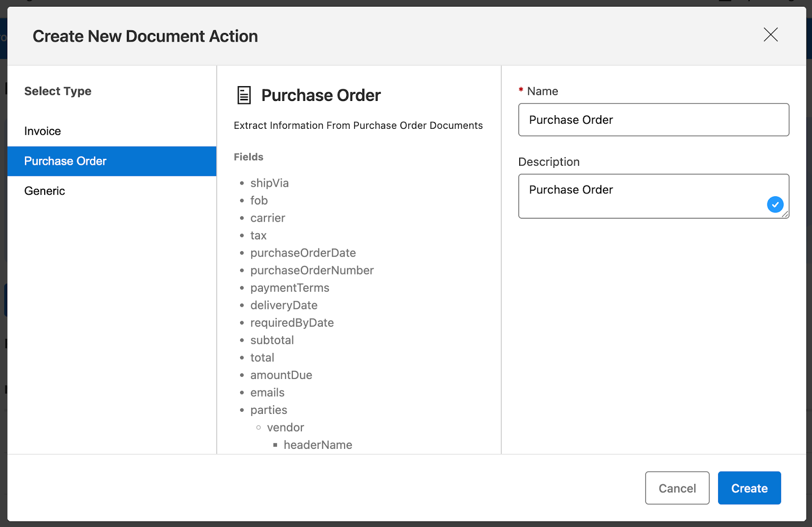Click the Create button
The height and width of the screenshot is (527, 812).
pos(749,488)
